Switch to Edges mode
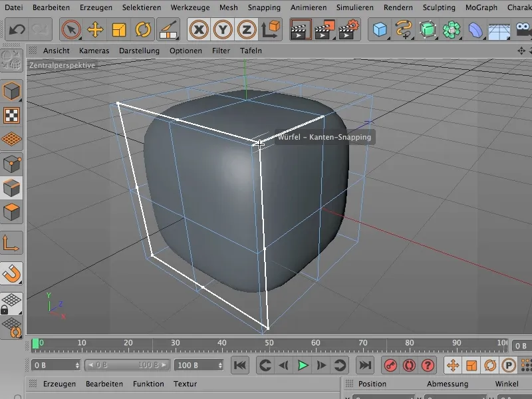 click(11, 188)
